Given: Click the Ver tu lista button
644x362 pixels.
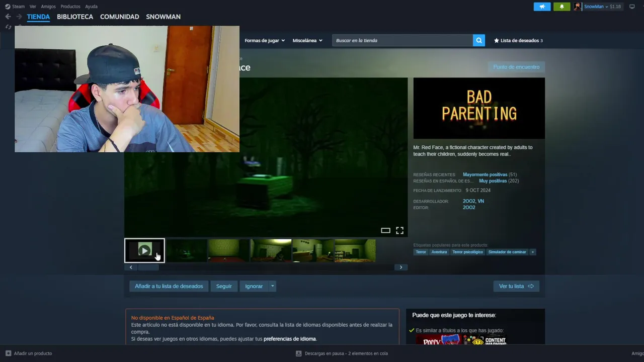Looking at the screenshot, I should click(x=516, y=286).
